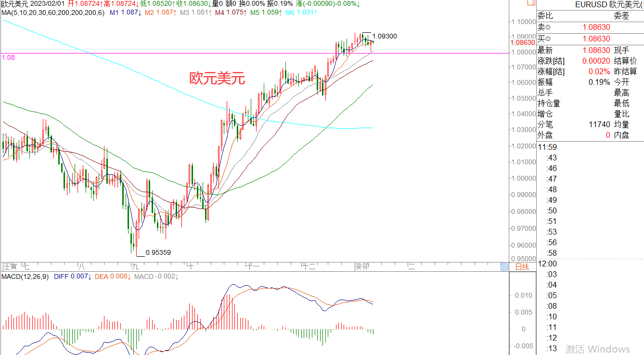Click the 最低 label in quote panel
The width and height of the screenshot is (644, 355).
(621, 103)
